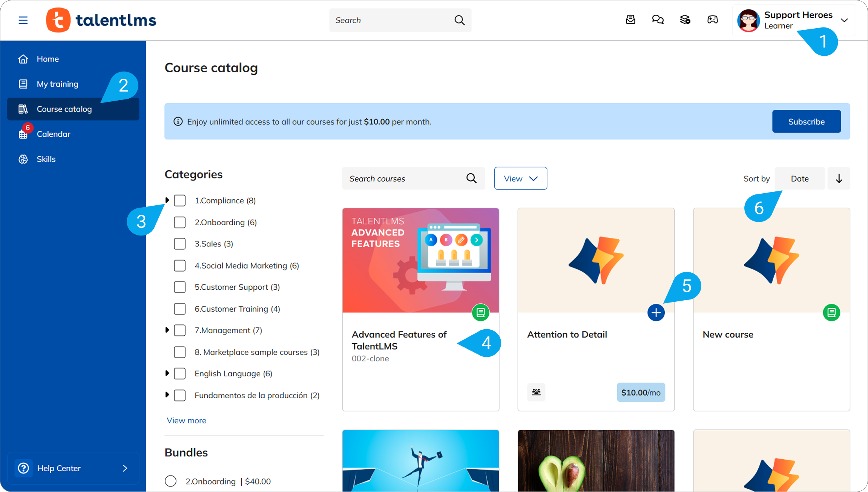
Task: Click the View more categories link
Action: click(x=186, y=420)
